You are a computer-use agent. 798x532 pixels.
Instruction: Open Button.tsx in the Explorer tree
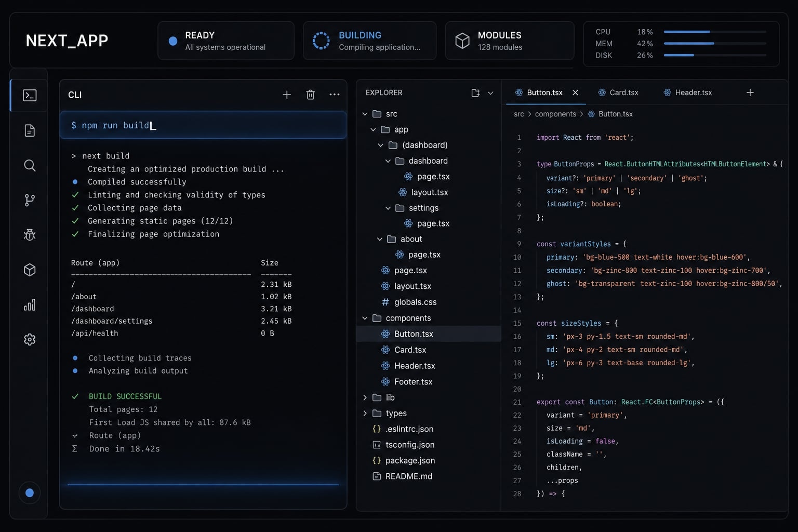click(x=429, y=334)
